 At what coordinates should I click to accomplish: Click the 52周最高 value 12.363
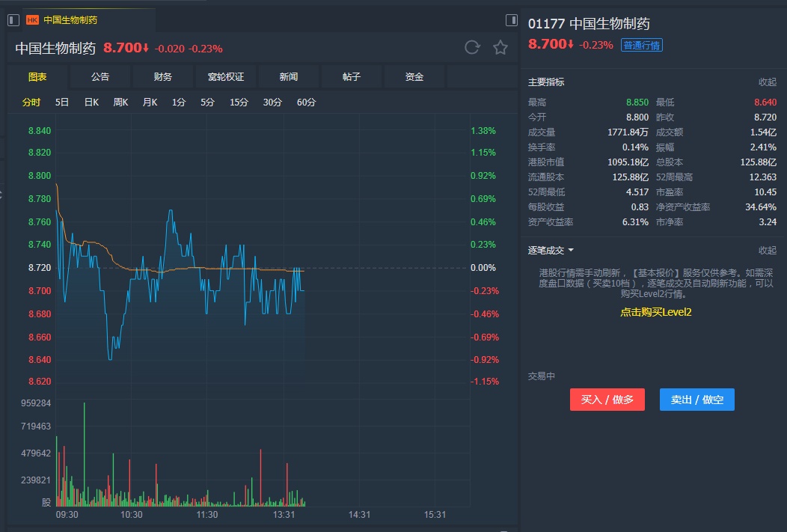click(x=763, y=177)
